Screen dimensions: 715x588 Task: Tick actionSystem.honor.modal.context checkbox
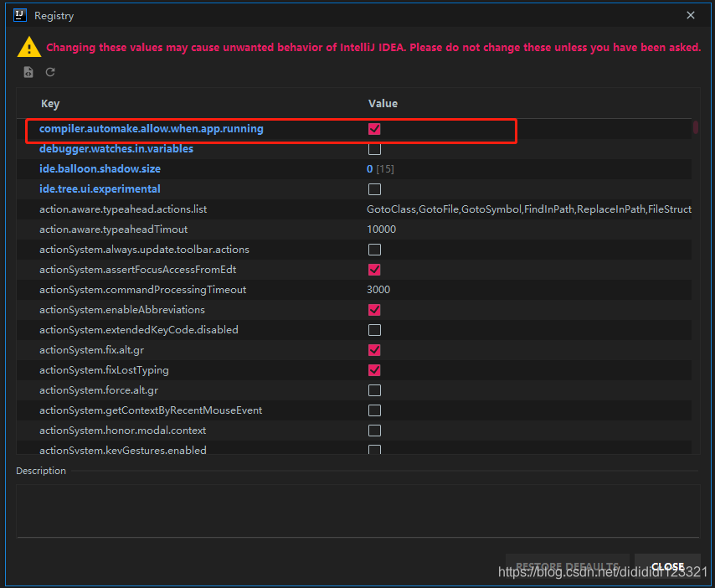(x=374, y=431)
